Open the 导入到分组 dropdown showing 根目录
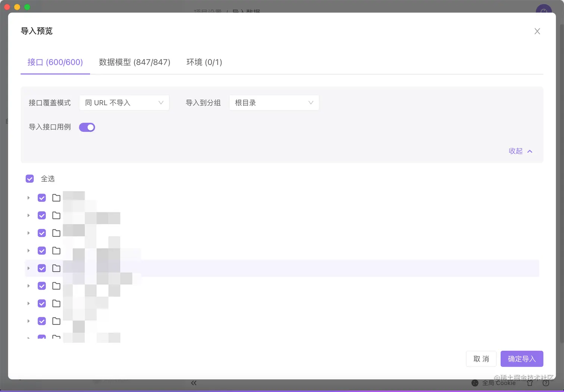This screenshot has width=564, height=392. point(274,103)
